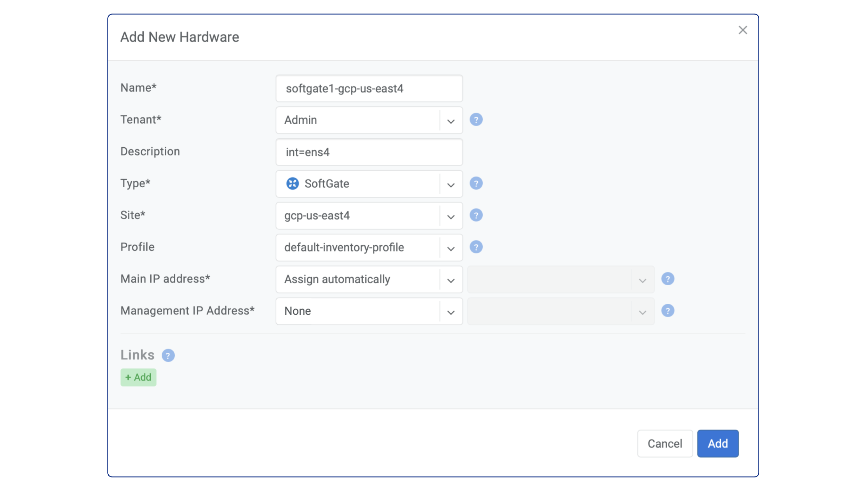Click the Profile help icon
868x491 pixels.
click(476, 247)
